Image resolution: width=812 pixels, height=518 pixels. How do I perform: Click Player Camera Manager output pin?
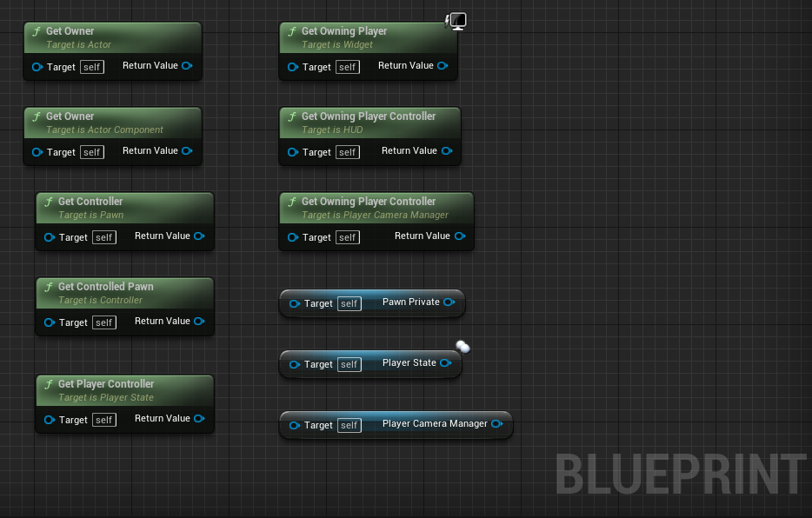[x=497, y=424]
